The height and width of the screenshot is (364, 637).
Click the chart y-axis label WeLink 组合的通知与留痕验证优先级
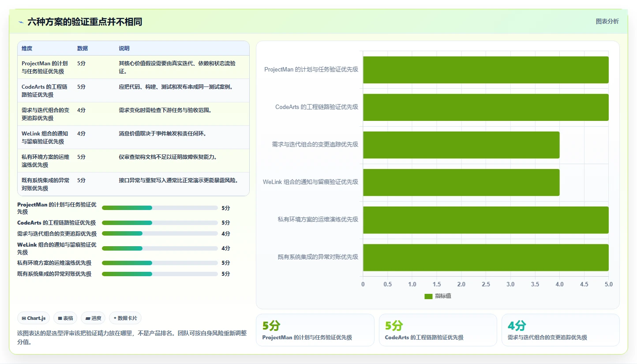[311, 182]
